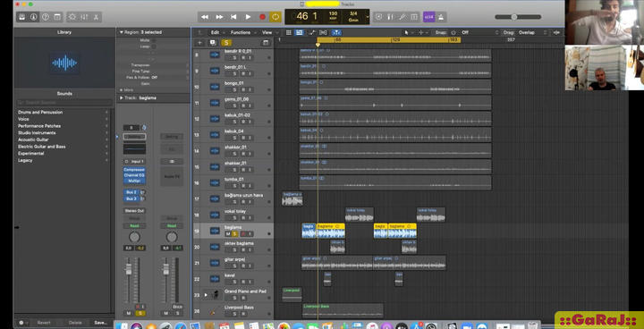
Task: Open the LCD display mode dropdown arrow
Action: 368,17
